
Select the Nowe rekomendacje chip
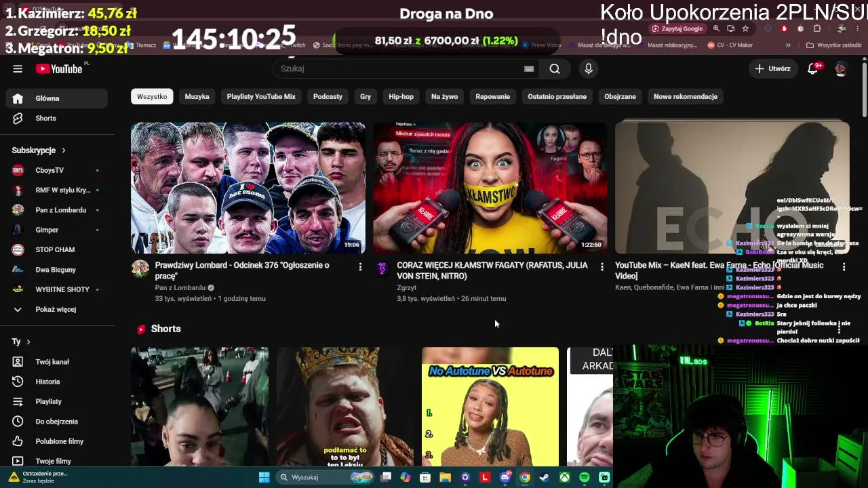(x=686, y=96)
